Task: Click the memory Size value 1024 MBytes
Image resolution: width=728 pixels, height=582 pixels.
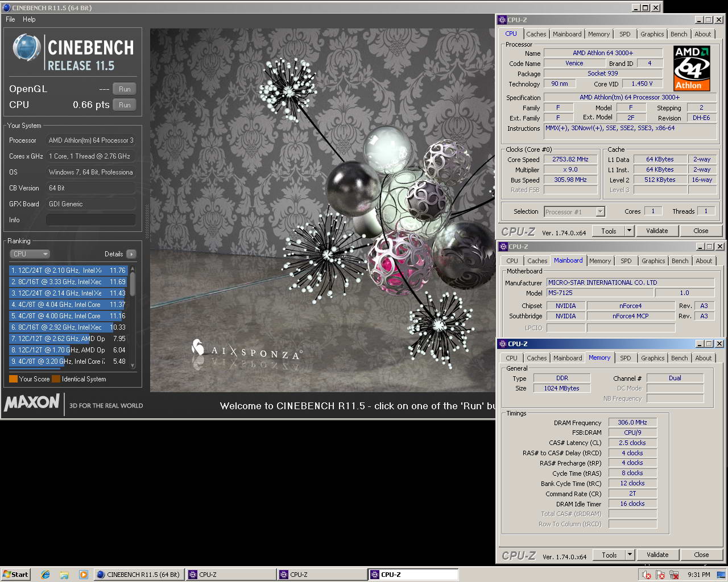Action: (x=561, y=389)
